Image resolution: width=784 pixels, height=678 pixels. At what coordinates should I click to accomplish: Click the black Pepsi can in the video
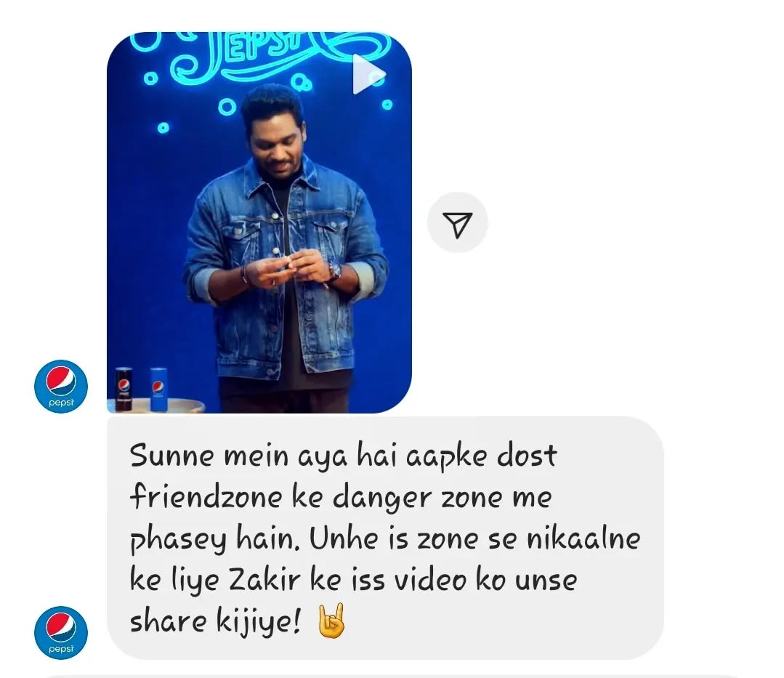point(123,389)
